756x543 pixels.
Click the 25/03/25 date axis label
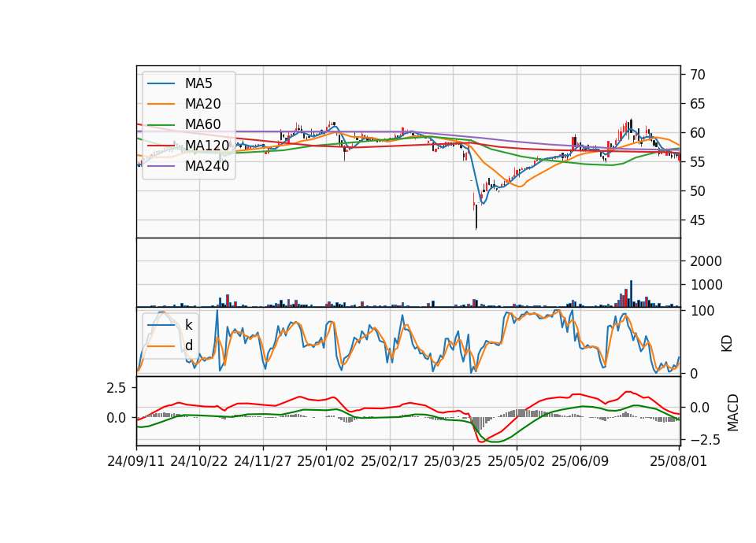[x=453, y=461]
